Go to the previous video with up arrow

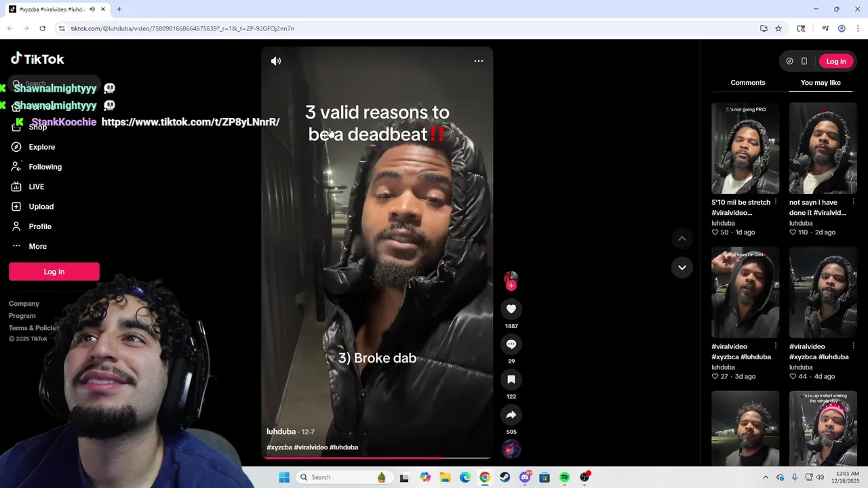pos(682,239)
